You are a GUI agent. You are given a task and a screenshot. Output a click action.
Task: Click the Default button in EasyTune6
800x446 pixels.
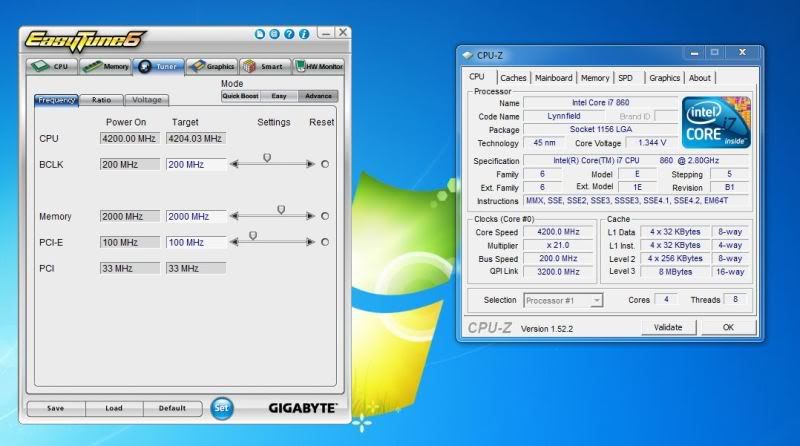[172, 409]
